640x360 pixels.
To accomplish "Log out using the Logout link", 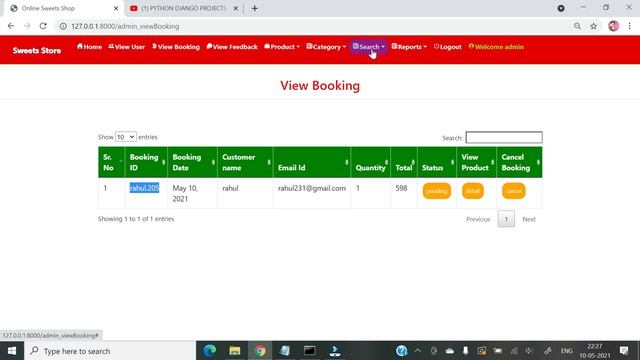I will click(x=448, y=47).
